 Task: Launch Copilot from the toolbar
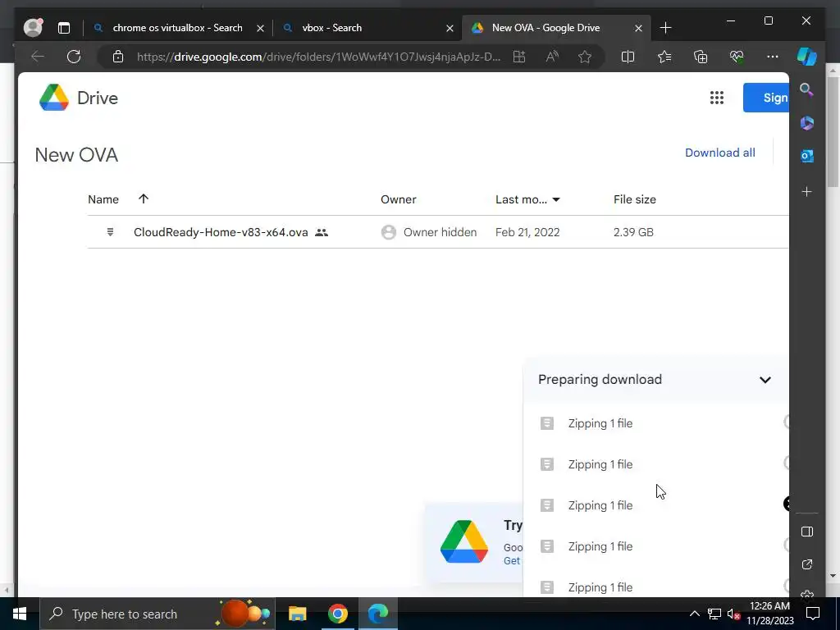pos(807,57)
